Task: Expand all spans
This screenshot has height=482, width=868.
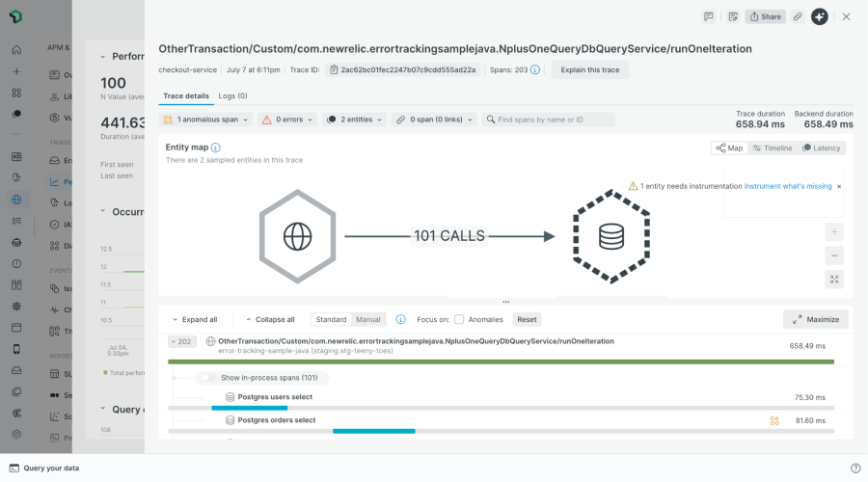Action: (x=194, y=319)
